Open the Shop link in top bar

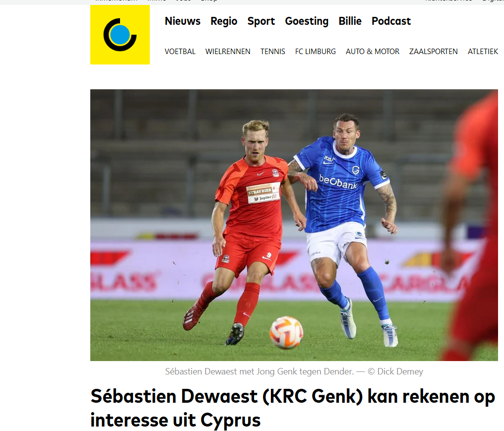click(209, 0)
